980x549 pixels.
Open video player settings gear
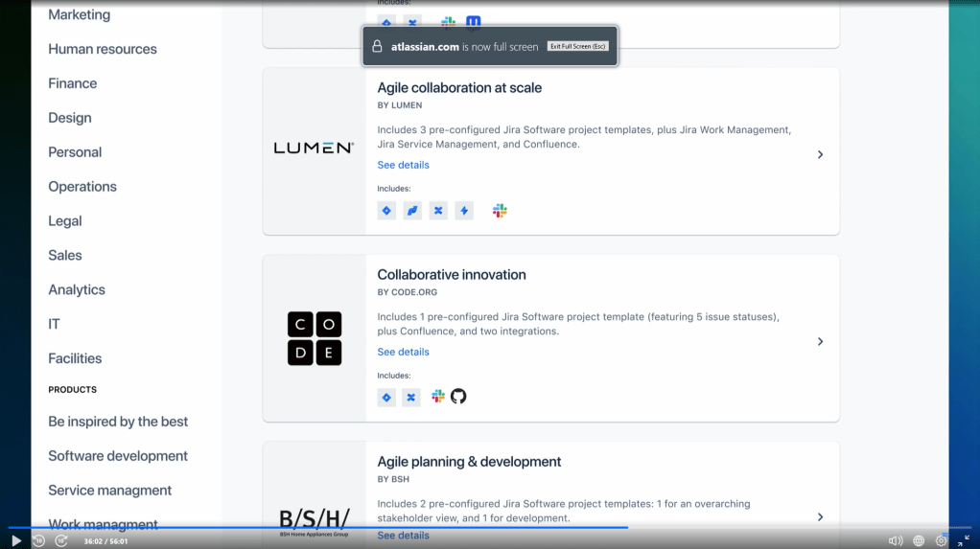click(x=941, y=540)
